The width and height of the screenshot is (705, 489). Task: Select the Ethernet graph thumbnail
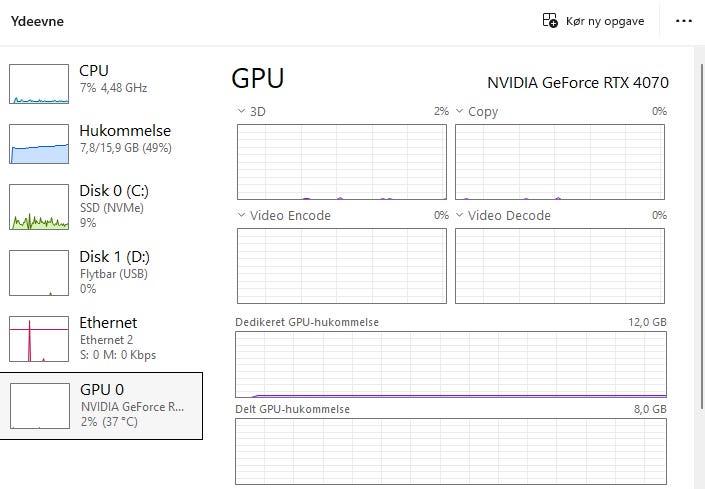pyautogui.click(x=39, y=338)
